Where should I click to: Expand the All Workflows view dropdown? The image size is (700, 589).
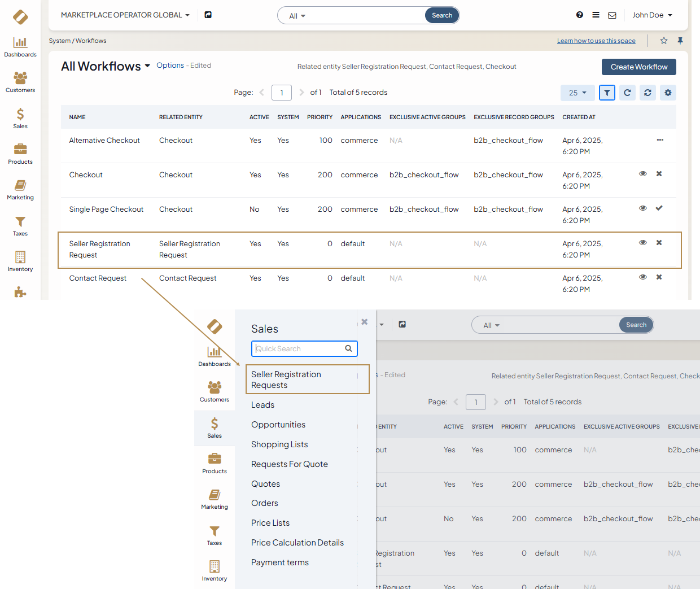click(147, 66)
